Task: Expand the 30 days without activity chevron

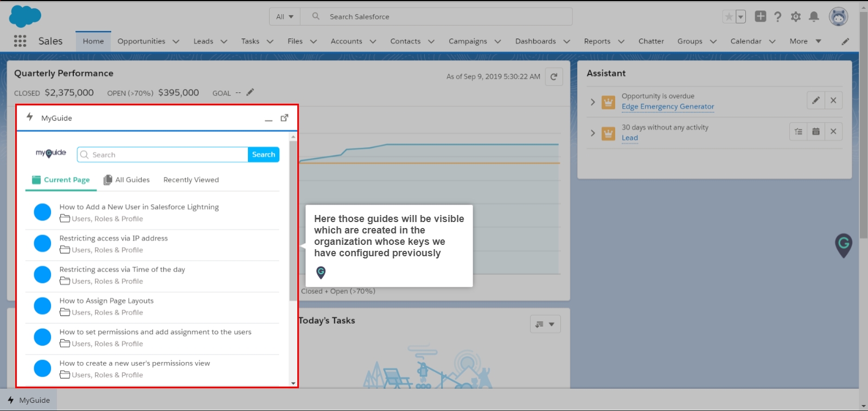Action: coord(592,132)
